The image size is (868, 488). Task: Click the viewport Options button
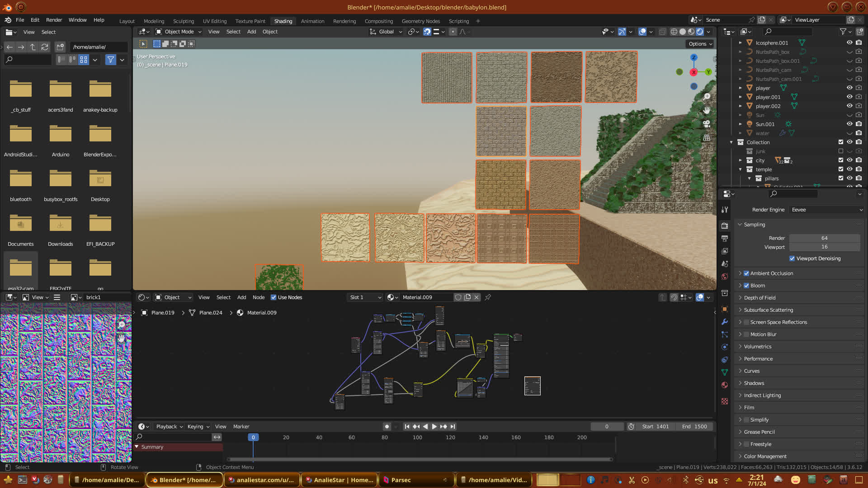tap(700, 44)
